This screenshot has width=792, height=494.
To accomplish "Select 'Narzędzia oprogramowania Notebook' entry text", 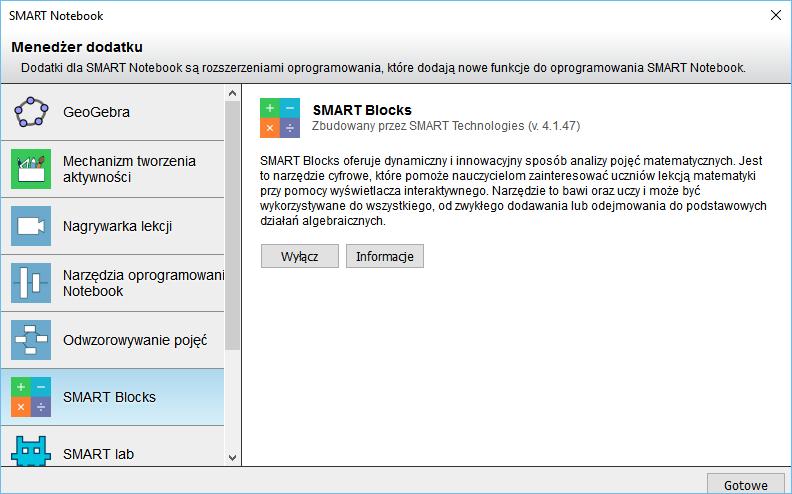I will (143, 283).
